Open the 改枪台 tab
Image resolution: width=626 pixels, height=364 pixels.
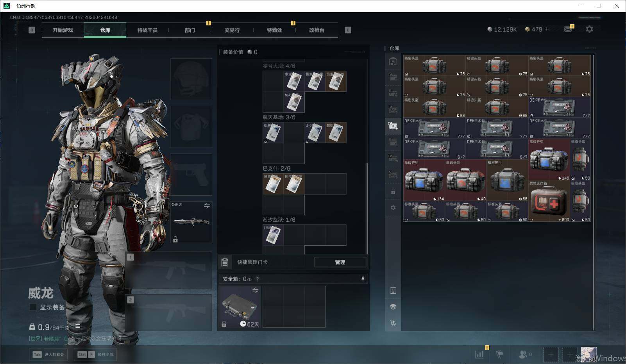tap(317, 30)
